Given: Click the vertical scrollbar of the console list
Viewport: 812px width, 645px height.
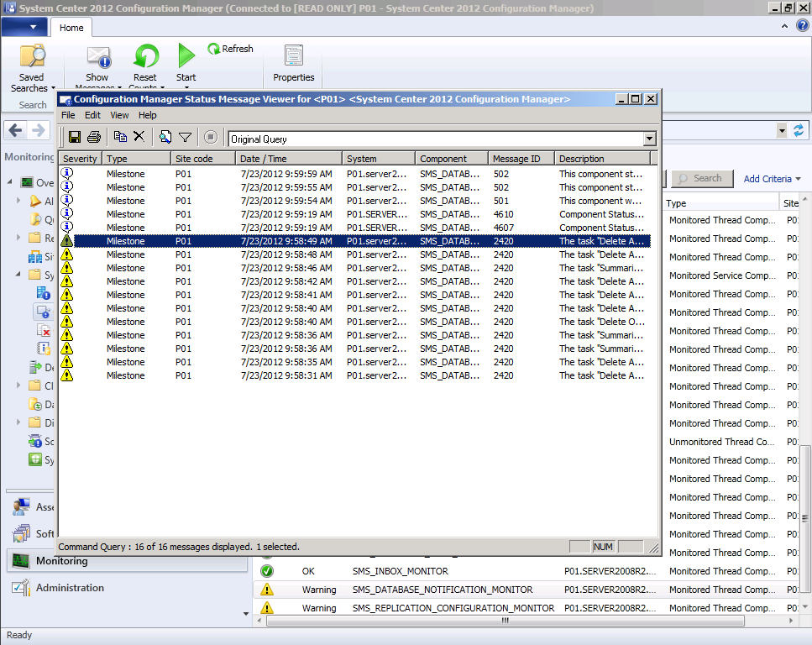Looking at the screenshot, I should click(804, 518).
